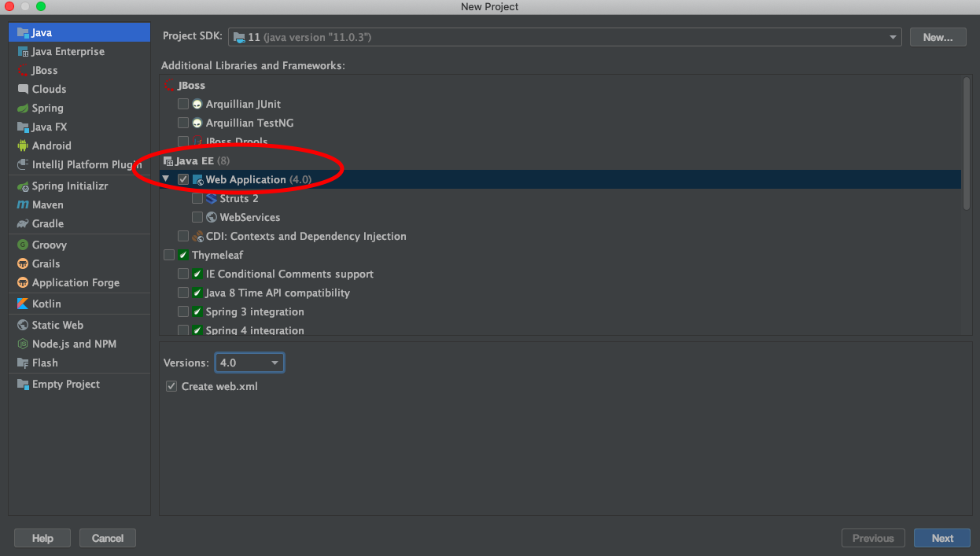This screenshot has height=556, width=980.
Task: Select the Groovy project type
Action: tap(79, 245)
